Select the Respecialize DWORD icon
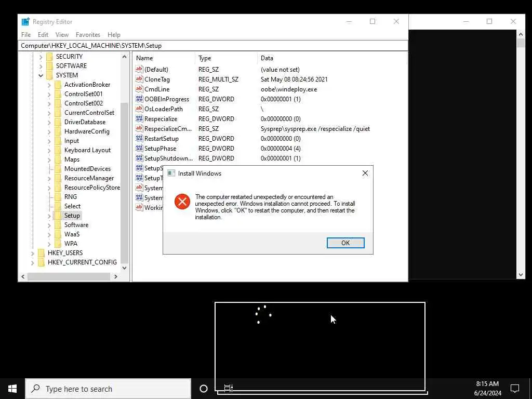Screen dimensions: 532x399 pos(139,118)
